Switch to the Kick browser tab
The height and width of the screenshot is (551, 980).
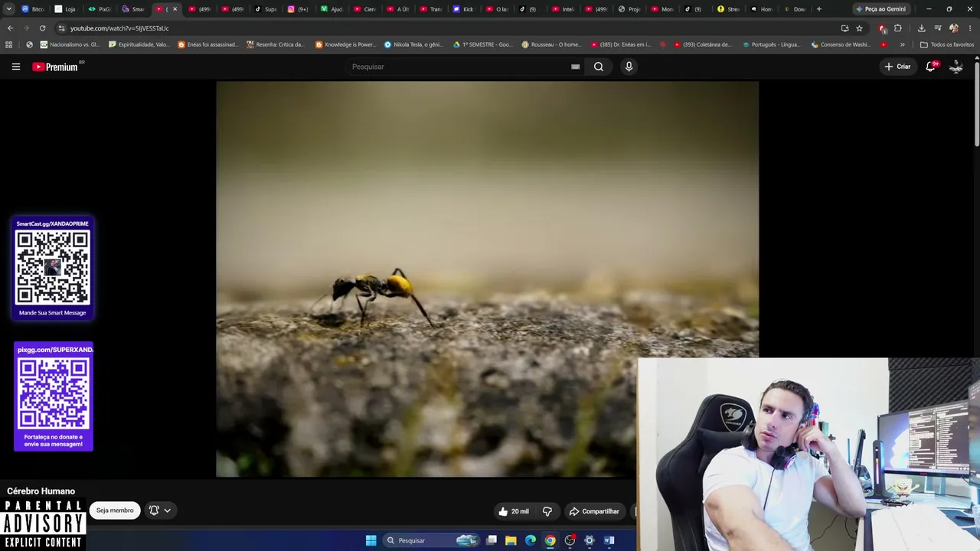464,9
